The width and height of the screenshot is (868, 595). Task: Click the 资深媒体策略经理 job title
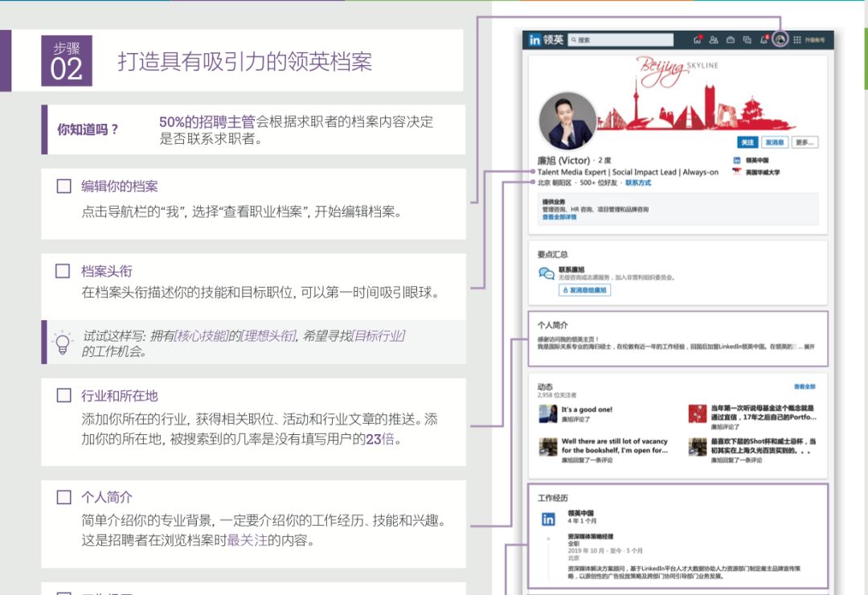click(590, 536)
